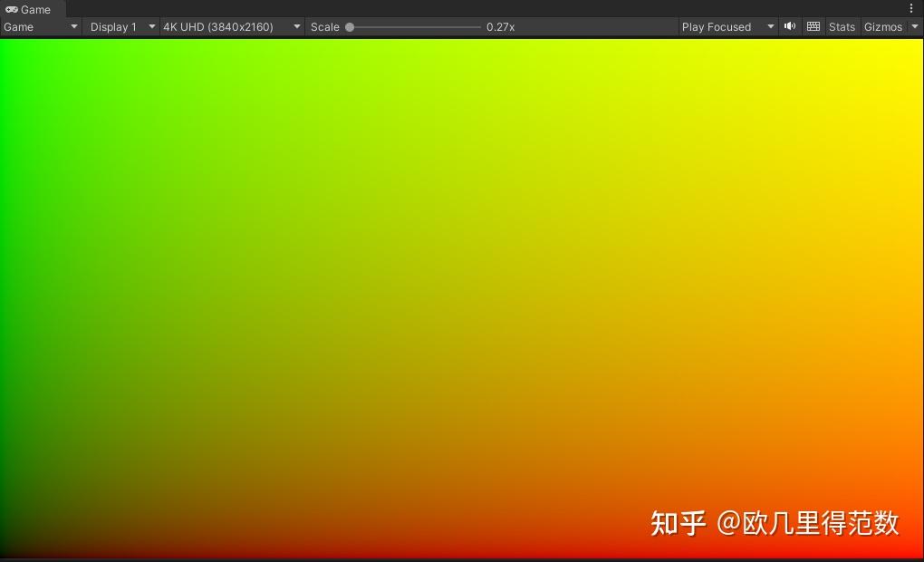Open the Display 1 selector
This screenshot has width=924, height=562.
click(113, 26)
